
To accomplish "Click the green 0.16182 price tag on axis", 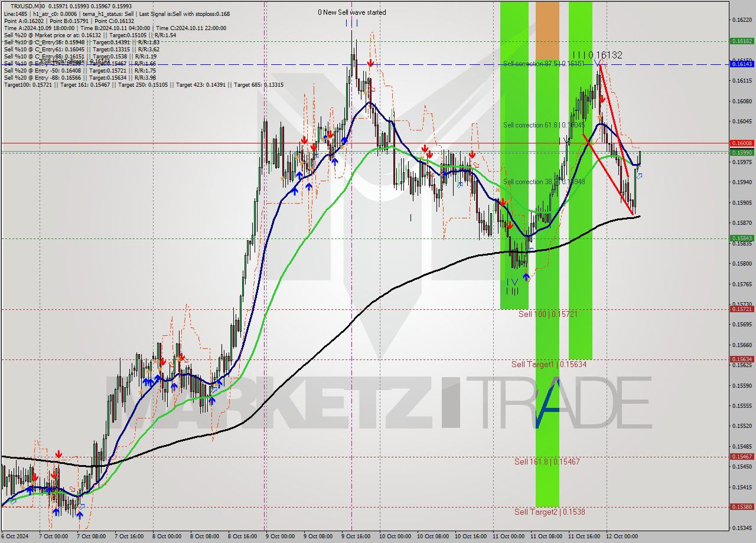I will [x=742, y=41].
